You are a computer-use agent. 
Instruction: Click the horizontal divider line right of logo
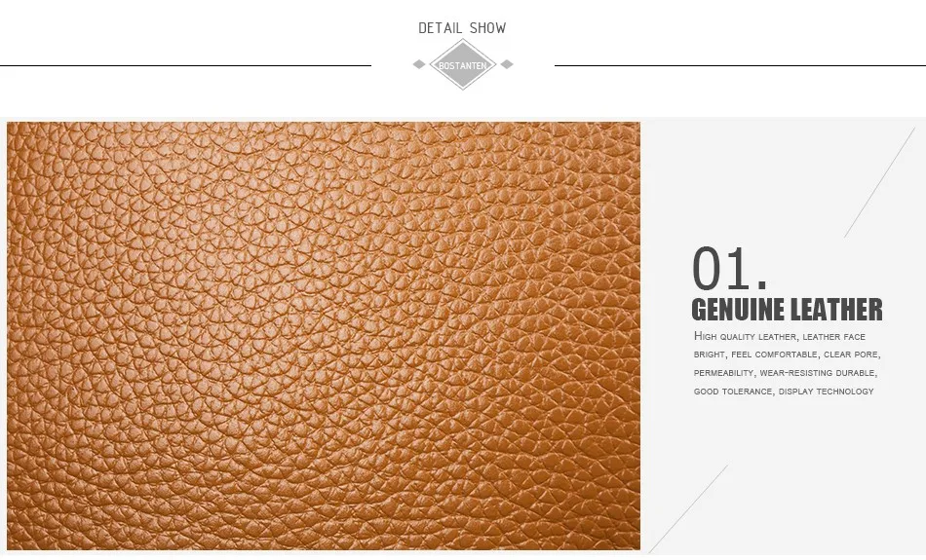[740, 65]
